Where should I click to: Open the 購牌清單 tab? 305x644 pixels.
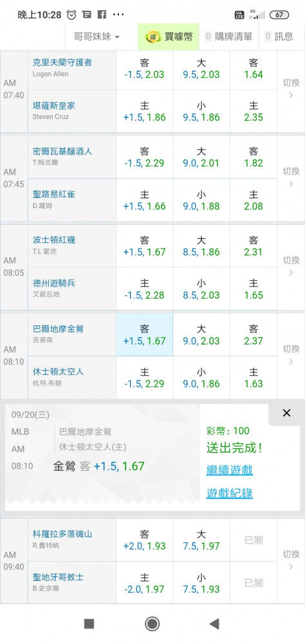(228, 37)
